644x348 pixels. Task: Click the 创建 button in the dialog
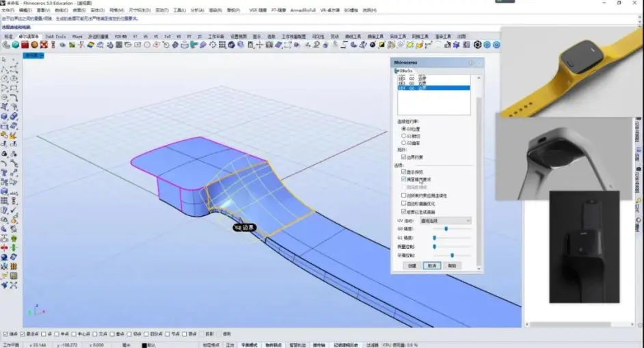click(412, 266)
